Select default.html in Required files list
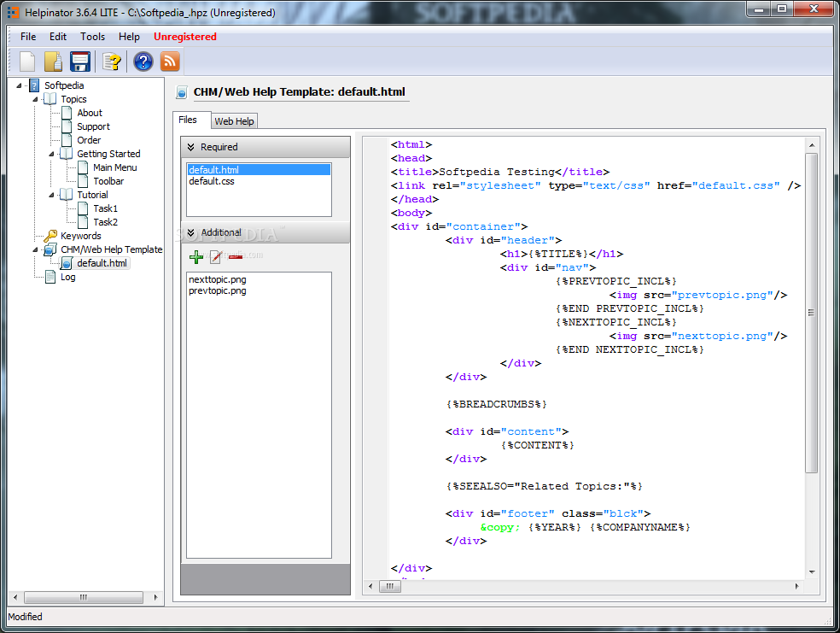 (x=259, y=170)
